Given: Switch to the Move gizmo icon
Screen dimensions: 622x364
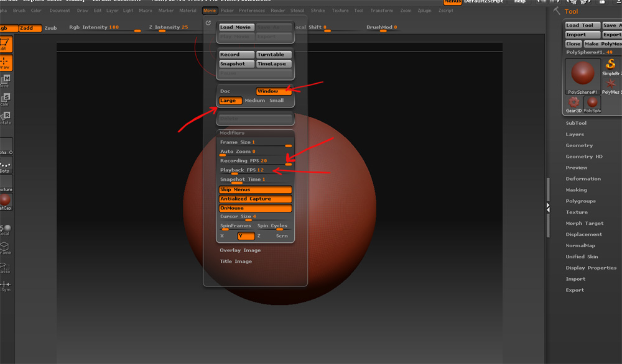Looking at the screenshot, I should tap(6, 81).
